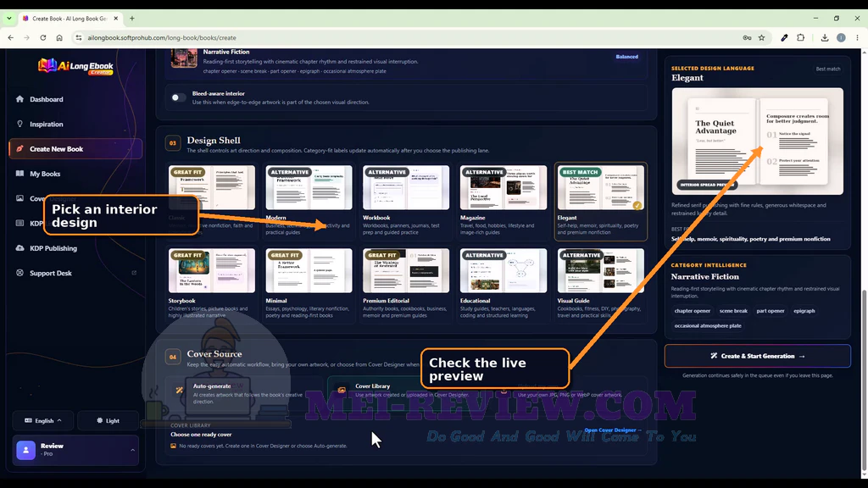
Task: Close the Create Book browser tab
Action: tap(115, 19)
